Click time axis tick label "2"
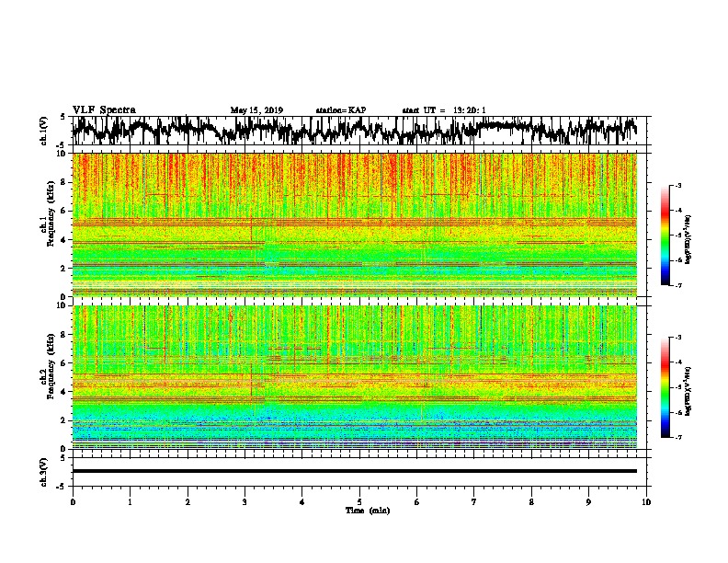This screenshot has width=728, height=563. click(188, 502)
